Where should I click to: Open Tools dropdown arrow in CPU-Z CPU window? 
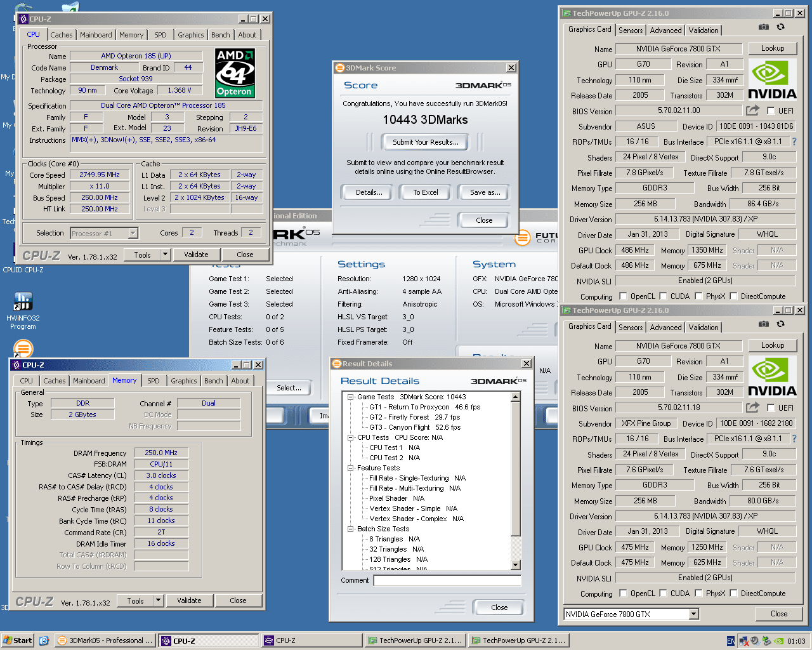click(166, 255)
